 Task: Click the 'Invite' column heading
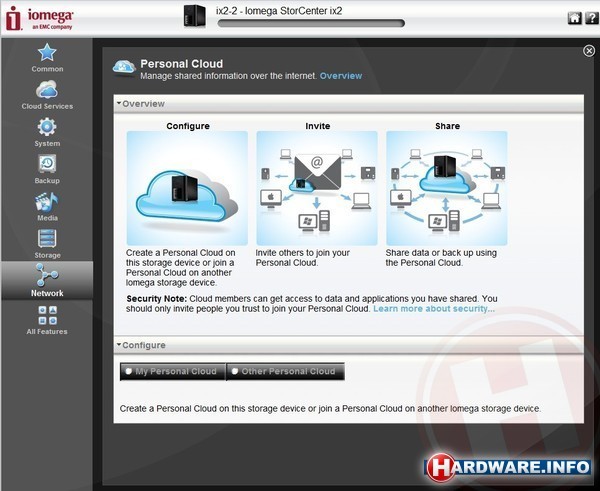click(318, 126)
